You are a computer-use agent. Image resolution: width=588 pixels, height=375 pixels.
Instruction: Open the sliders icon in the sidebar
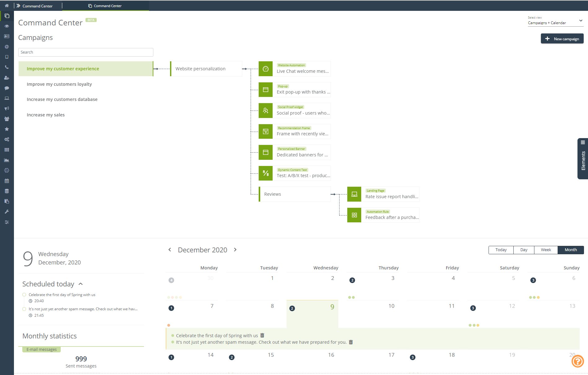pos(7,222)
